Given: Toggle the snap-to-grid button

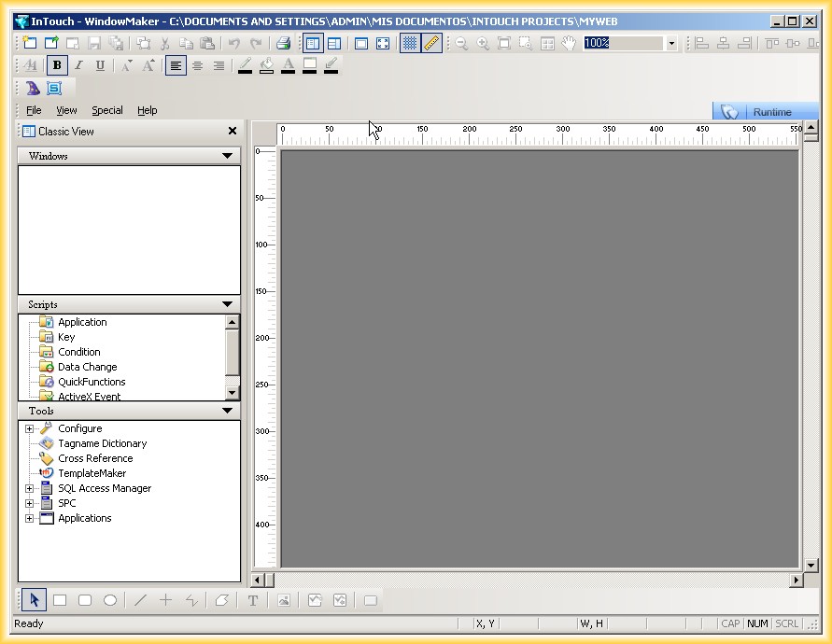Looking at the screenshot, I should click(x=410, y=43).
